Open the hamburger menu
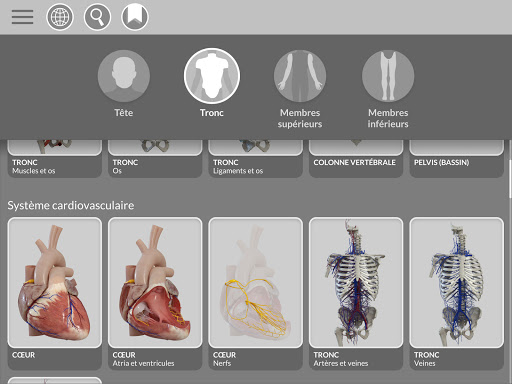 click(x=22, y=17)
